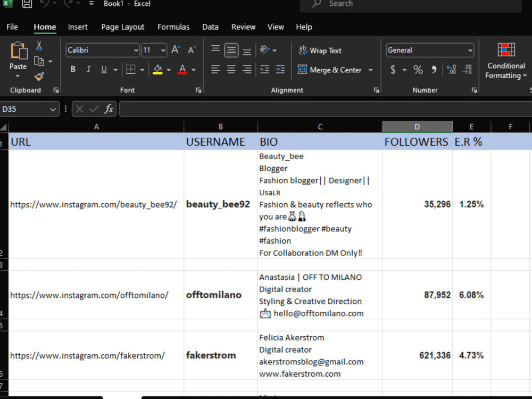Click the Copy icon
The width and height of the screenshot is (532, 399).
coord(39,61)
